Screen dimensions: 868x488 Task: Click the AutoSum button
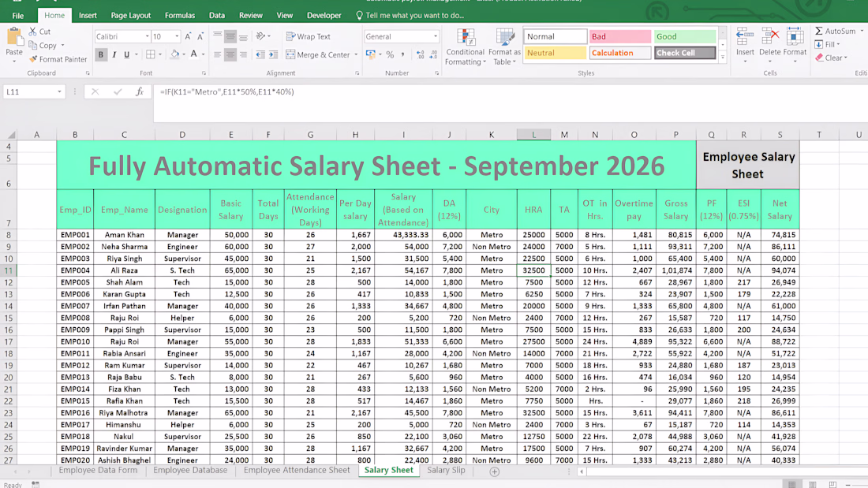[836, 31]
